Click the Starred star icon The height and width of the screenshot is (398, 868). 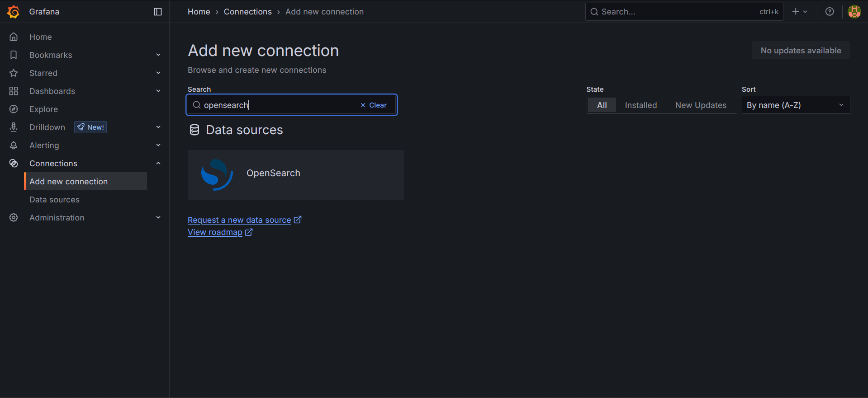coord(14,73)
